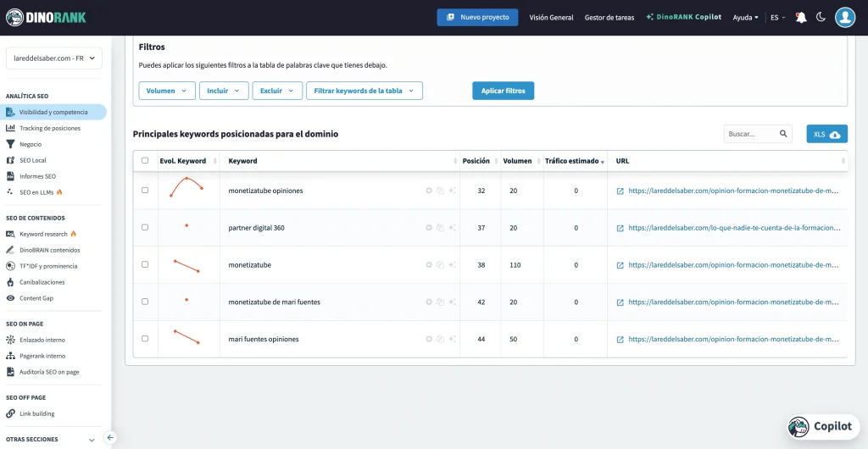The image size is (868, 449).
Task: Open external link icon for 'monetizatube opiniones'
Action: [x=620, y=191]
